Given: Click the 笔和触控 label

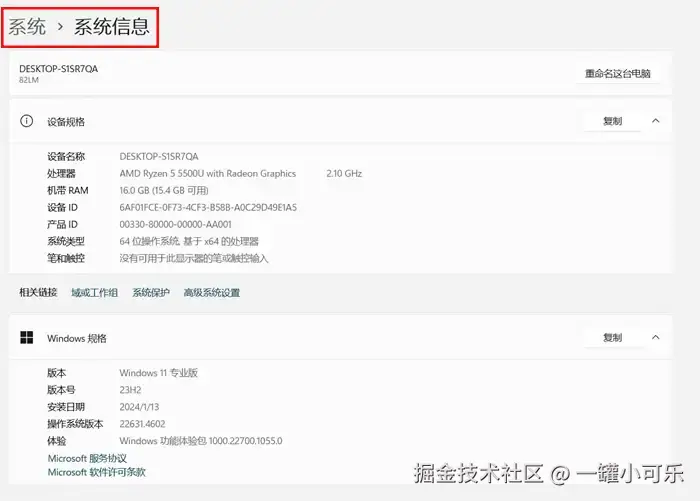Looking at the screenshot, I should click(x=66, y=258).
